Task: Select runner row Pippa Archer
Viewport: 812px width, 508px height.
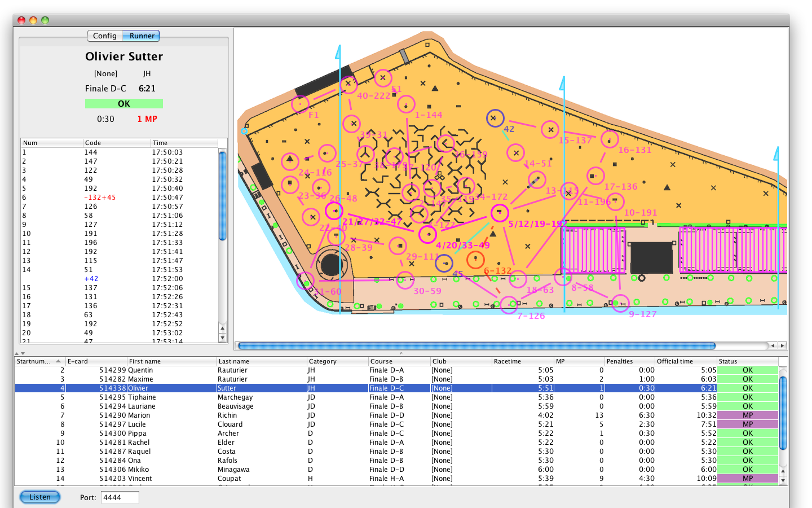Action: (x=396, y=433)
